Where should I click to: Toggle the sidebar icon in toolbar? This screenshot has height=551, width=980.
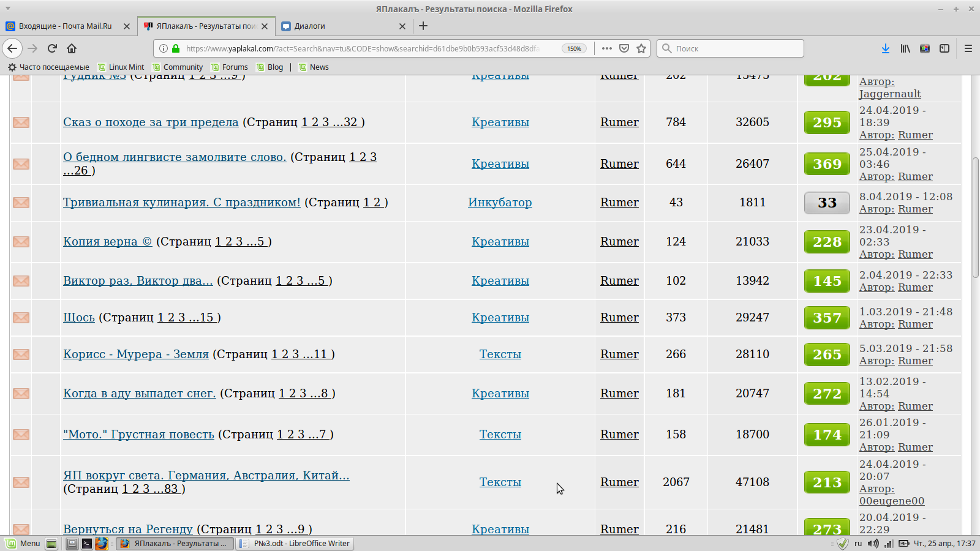point(944,48)
